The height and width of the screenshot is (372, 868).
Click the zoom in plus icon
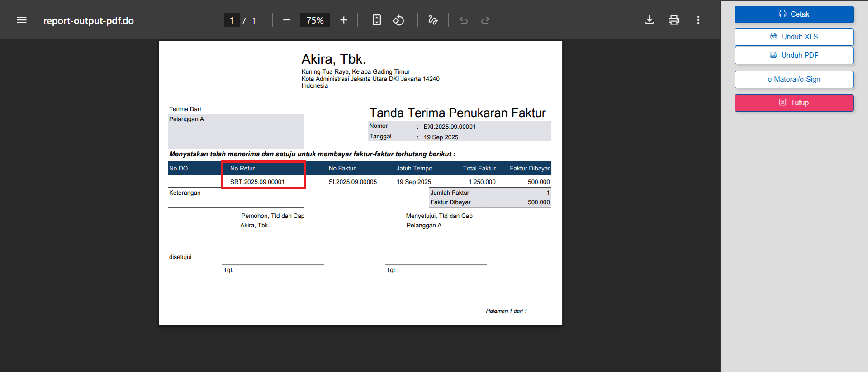pyautogui.click(x=344, y=20)
